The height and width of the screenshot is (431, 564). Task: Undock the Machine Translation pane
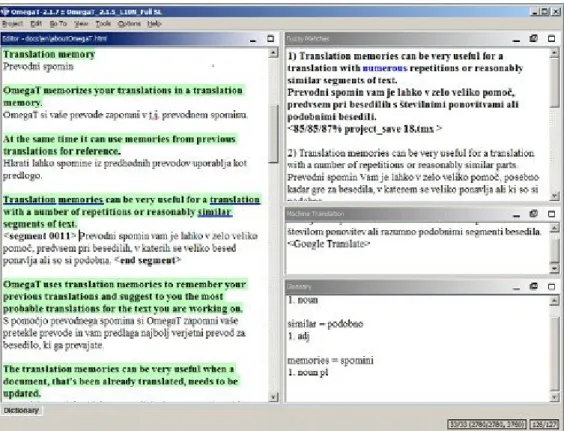tap(534, 213)
